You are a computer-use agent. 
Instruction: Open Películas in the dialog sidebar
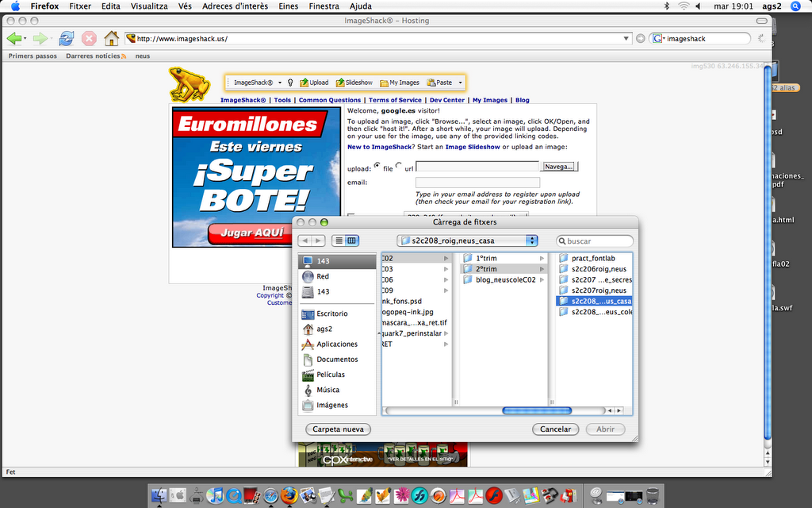point(337,375)
